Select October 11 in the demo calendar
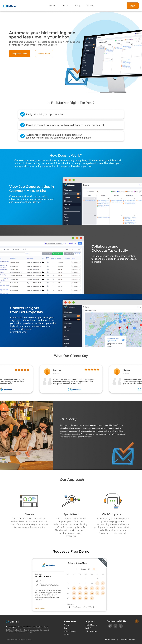Screen dimensions: 142x644 click(x=97, y=583)
